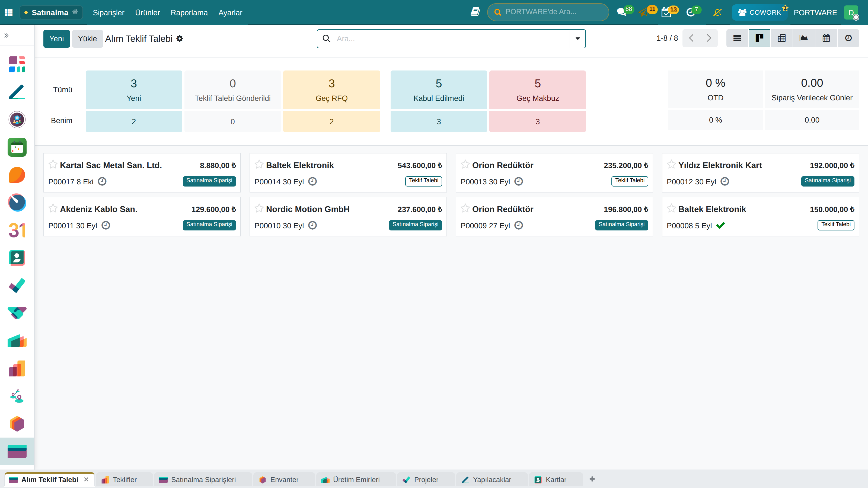Viewport: 868px width, 488px height.
Task: Open the Calendar 31 app in sidebar
Action: [17, 230]
